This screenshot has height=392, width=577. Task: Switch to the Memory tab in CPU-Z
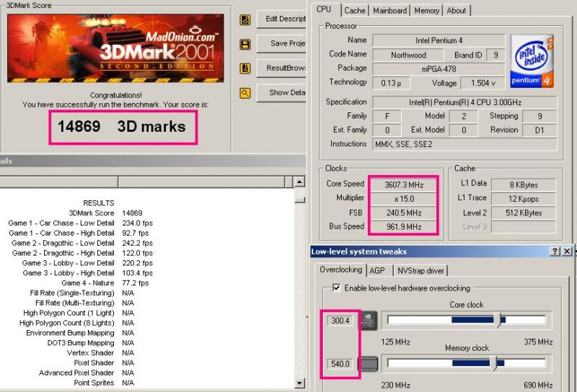tap(426, 11)
